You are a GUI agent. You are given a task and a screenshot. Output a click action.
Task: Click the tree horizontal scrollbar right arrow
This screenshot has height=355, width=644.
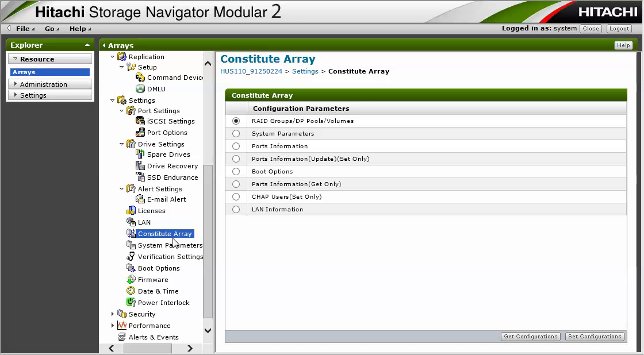[190, 349]
